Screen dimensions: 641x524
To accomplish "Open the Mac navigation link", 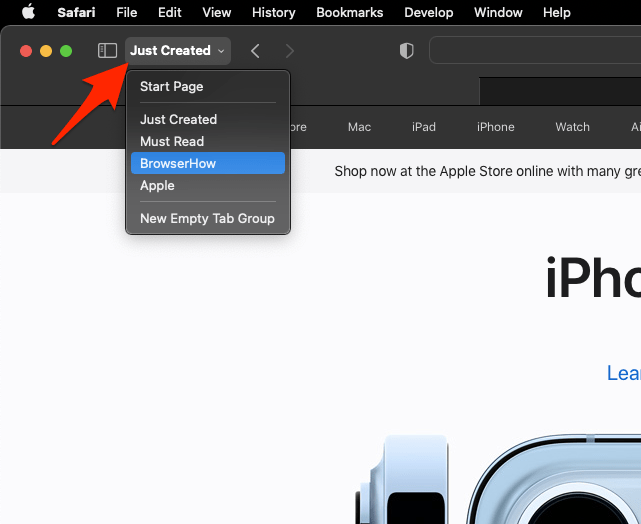I will (359, 127).
